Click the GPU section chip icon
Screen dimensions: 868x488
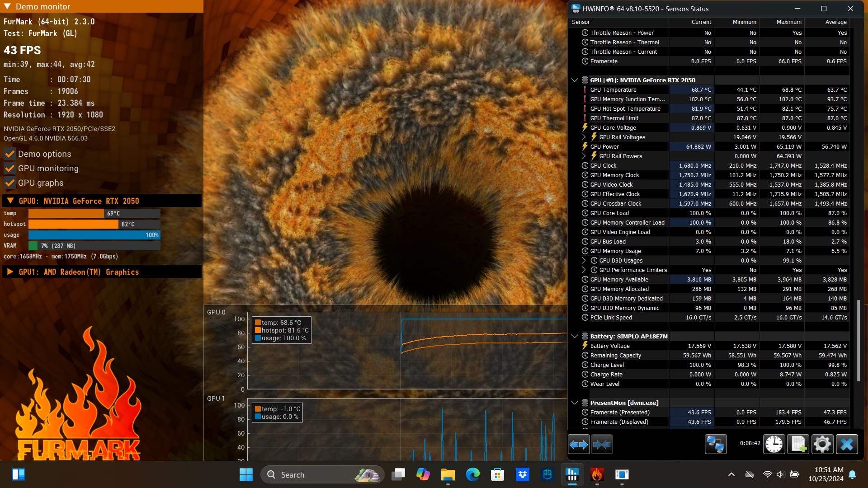point(585,80)
